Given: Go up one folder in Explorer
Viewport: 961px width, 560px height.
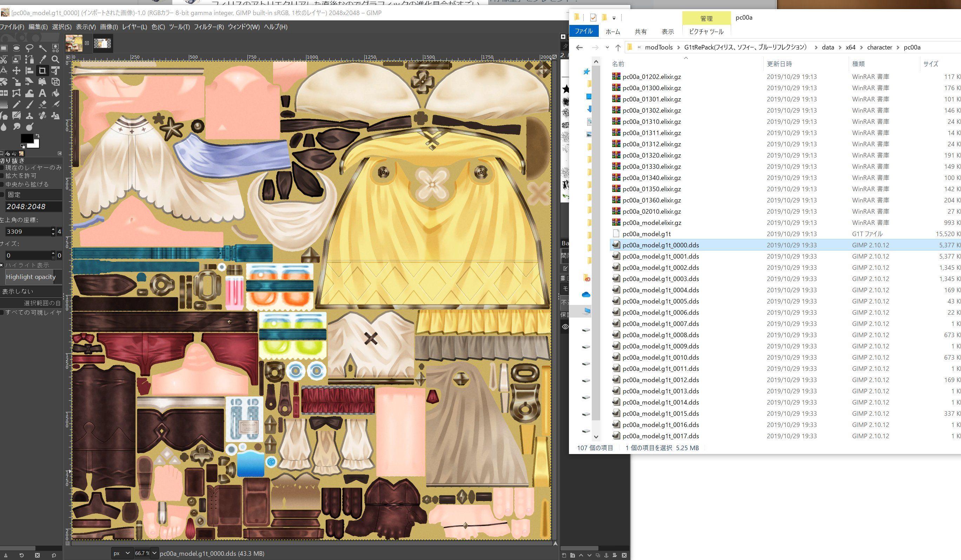Looking at the screenshot, I should pos(618,48).
